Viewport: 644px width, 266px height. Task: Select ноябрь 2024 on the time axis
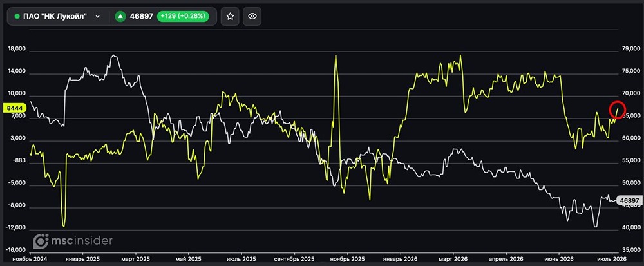[x=30, y=259]
